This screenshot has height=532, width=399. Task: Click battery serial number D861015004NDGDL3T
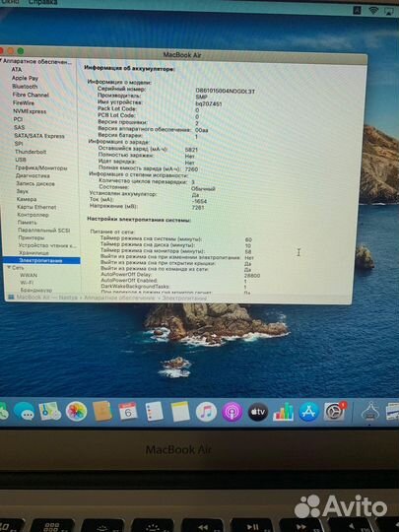[x=226, y=92]
